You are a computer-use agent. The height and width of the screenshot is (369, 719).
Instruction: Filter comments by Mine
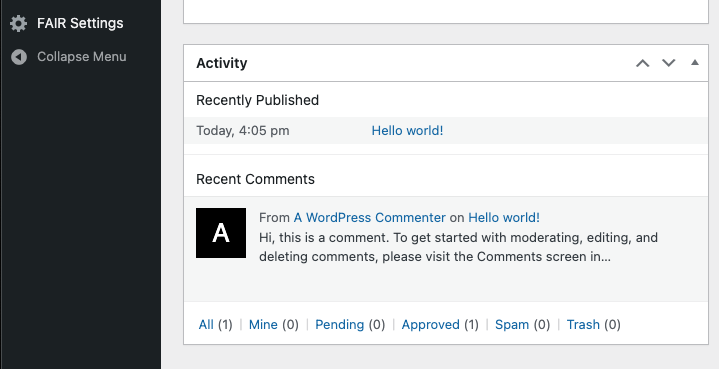[263, 325]
